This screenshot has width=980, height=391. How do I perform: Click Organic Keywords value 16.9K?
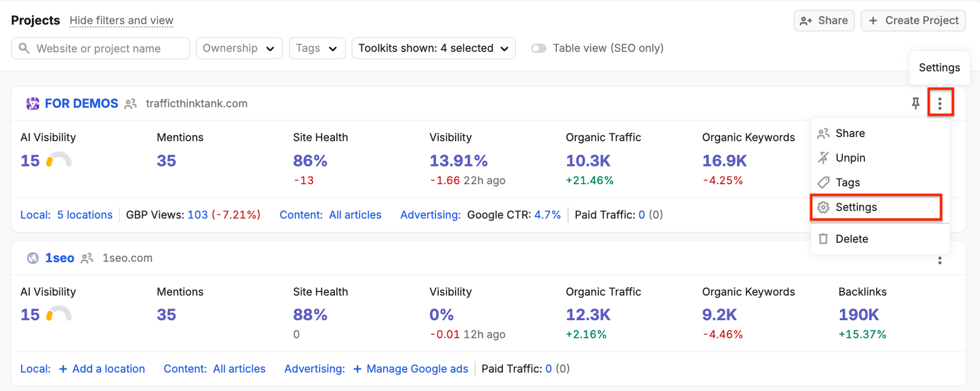point(725,161)
